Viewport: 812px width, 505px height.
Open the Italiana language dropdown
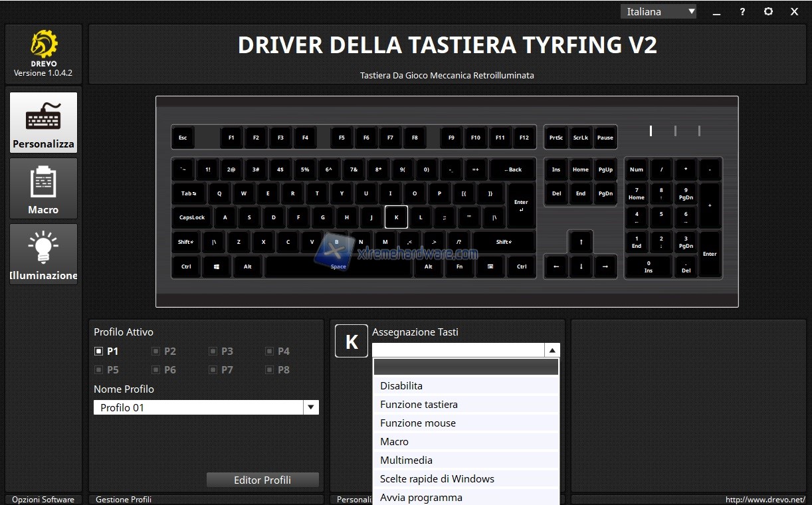coord(659,11)
